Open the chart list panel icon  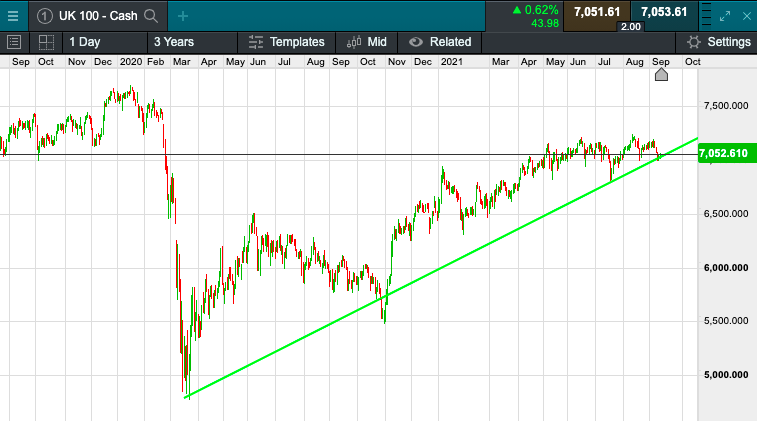pyautogui.click(x=14, y=42)
